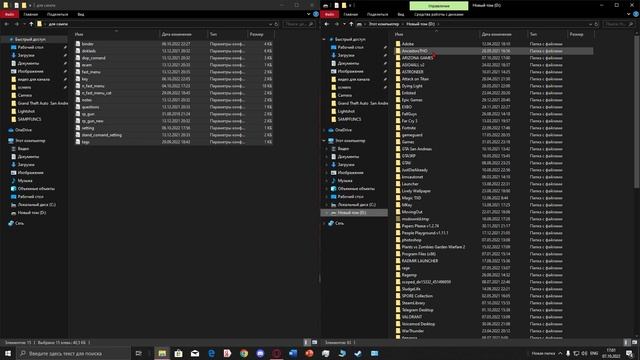Viewport: 640px width, 360px height.
Task: Refresh the right window address bar
Action: 596,24
